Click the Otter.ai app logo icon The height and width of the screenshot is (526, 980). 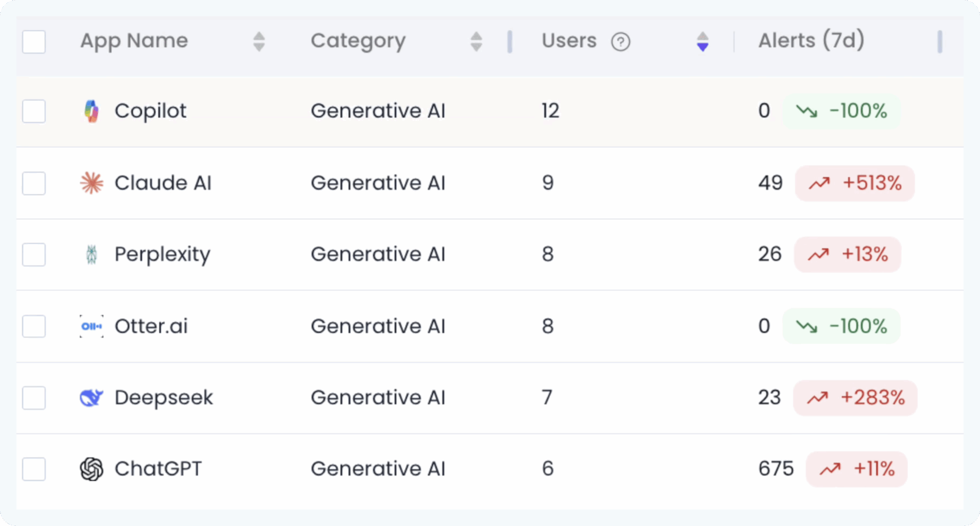91,326
